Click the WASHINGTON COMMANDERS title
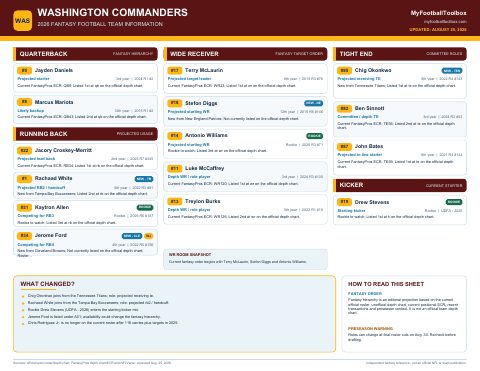Screen dimensions: 480x371 tap(113, 13)
